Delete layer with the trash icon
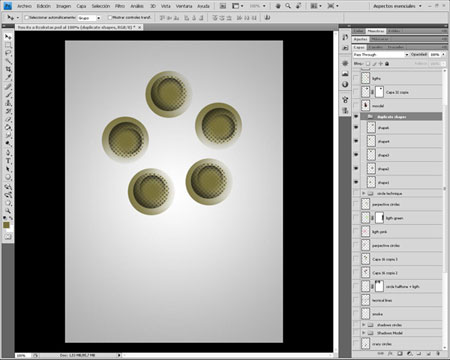This screenshot has height=360, width=450. [x=438, y=353]
